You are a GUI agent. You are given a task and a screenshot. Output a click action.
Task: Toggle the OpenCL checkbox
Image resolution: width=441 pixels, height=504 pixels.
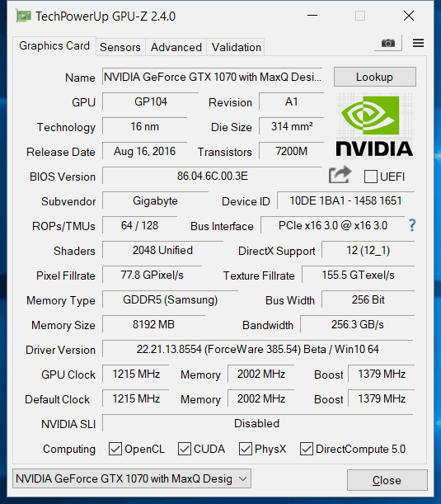tap(115, 449)
